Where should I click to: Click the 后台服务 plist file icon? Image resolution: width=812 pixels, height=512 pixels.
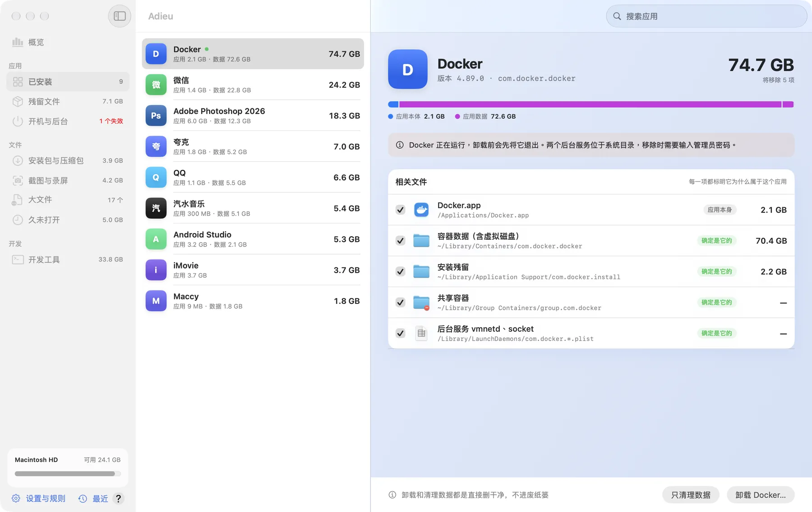421,333
